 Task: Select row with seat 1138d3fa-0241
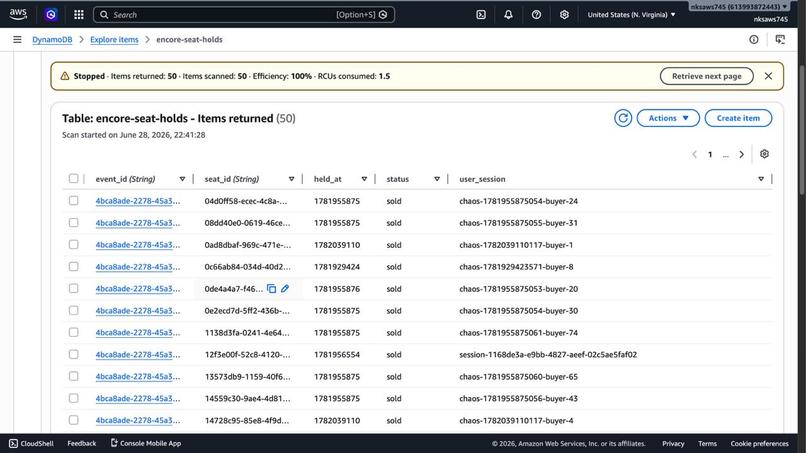click(74, 332)
